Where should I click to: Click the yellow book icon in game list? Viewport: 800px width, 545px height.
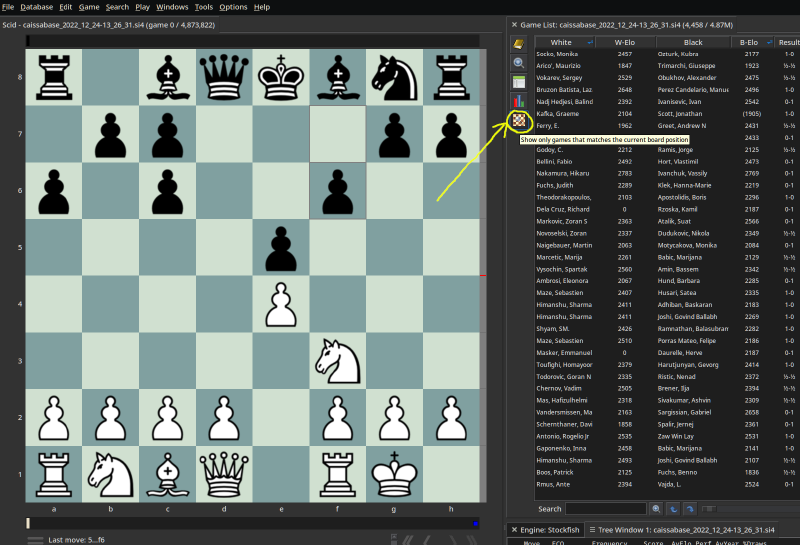(x=519, y=43)
